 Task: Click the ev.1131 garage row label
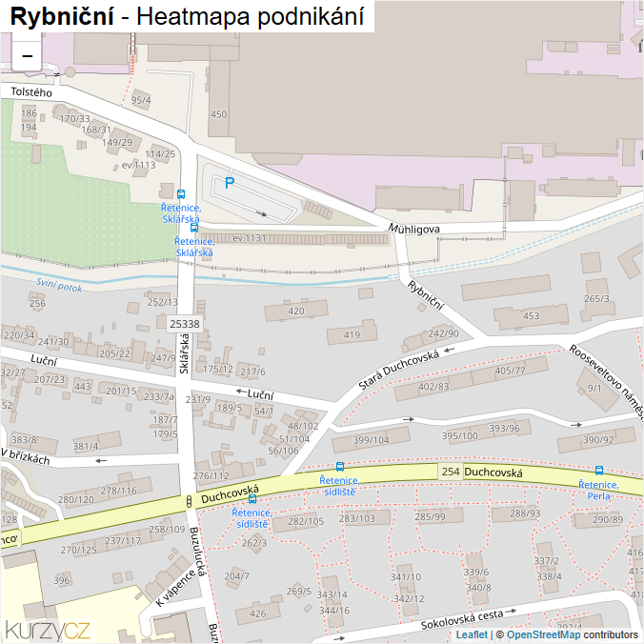249,238
